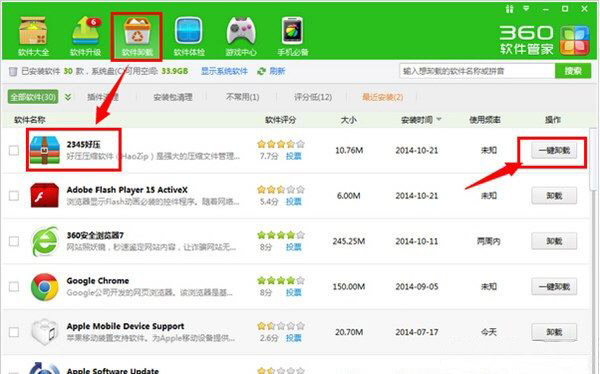This screenshot has width=600, height=374.
Task: Click the 显示系统软件 link
Action: pyautogui.click(x=224, y=71)
